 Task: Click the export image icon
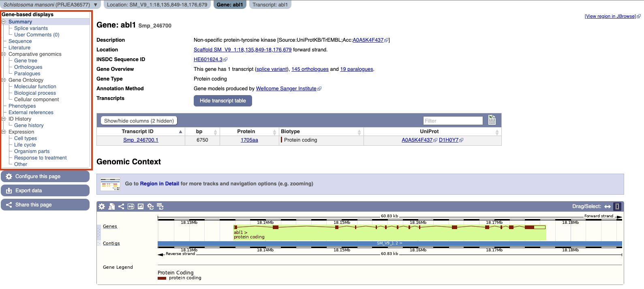[141, 206]
